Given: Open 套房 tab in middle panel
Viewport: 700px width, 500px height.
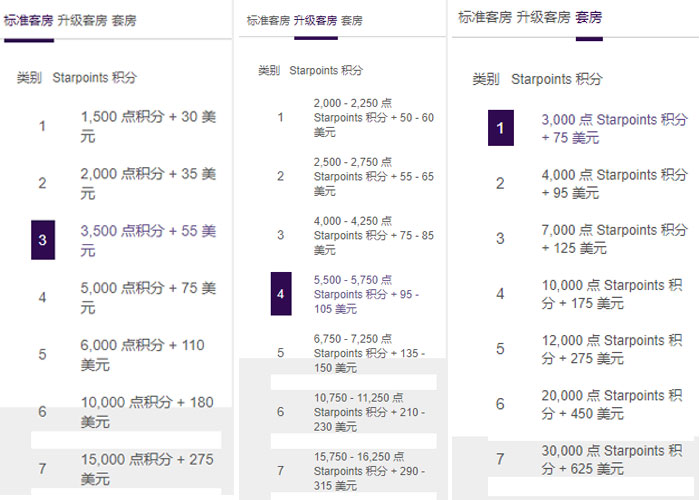Looking at the screenshot, I should (352, 20).
